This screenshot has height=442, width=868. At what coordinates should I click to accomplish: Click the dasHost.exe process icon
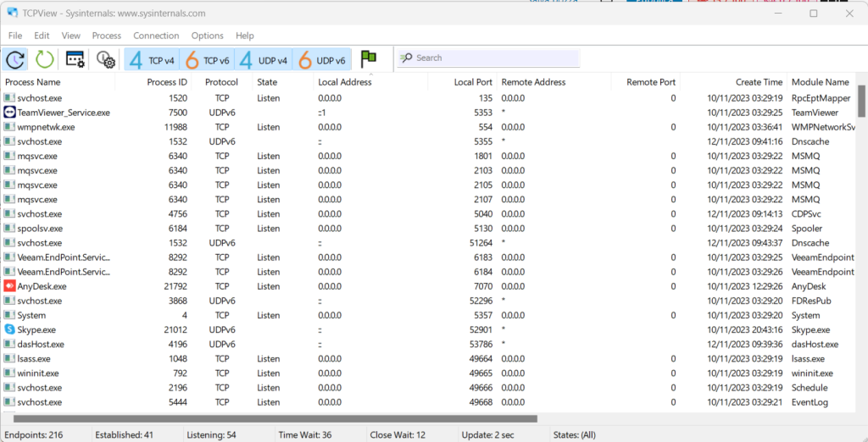tap(9, 344)
